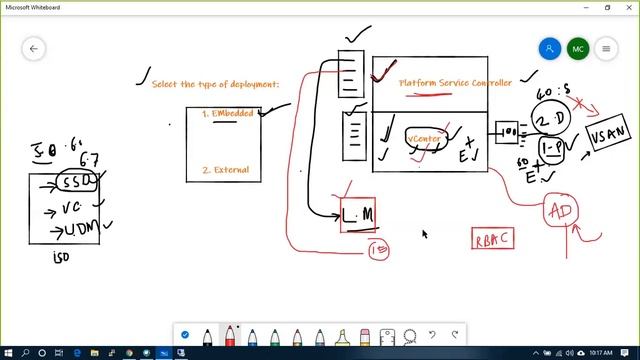Click the back arrow button

tap(33, 49)
